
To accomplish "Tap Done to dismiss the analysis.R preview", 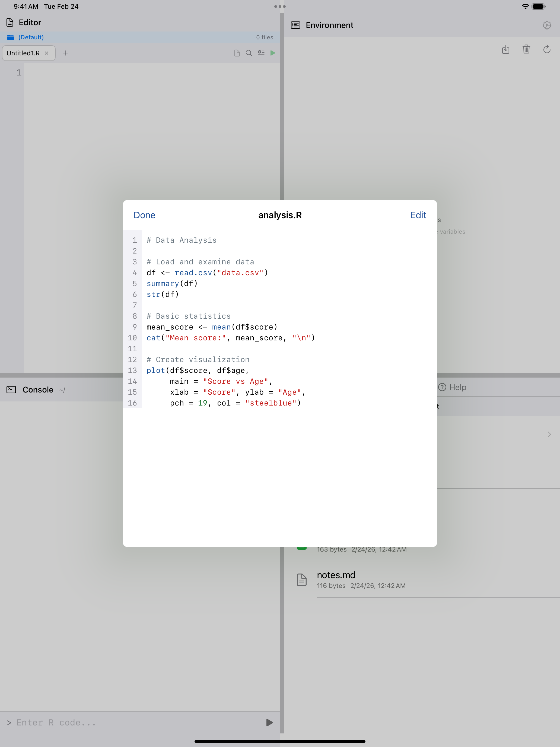I will click(144, 215).
